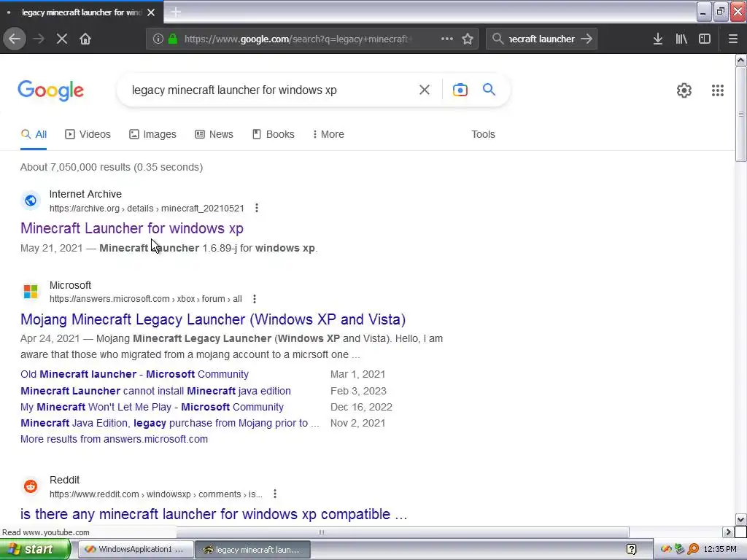Switch to News results tab

point(214,134)
